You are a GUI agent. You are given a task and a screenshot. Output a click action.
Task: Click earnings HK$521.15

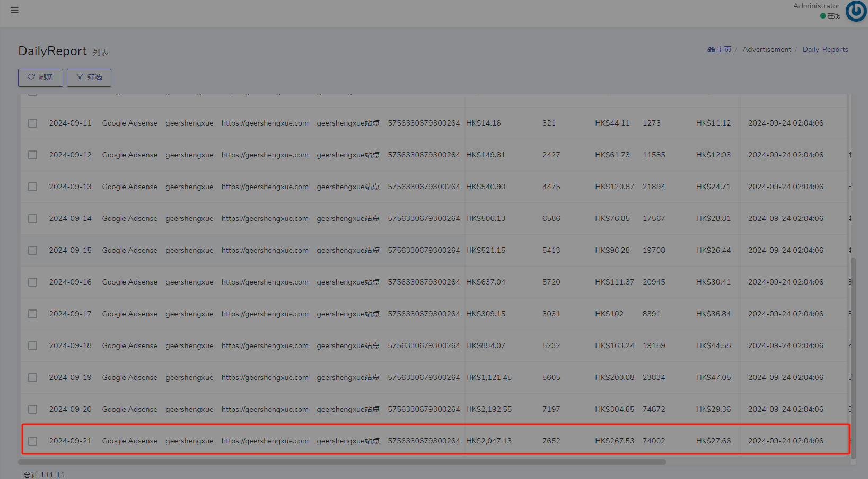pyautogui.click(x=486, y=250)
